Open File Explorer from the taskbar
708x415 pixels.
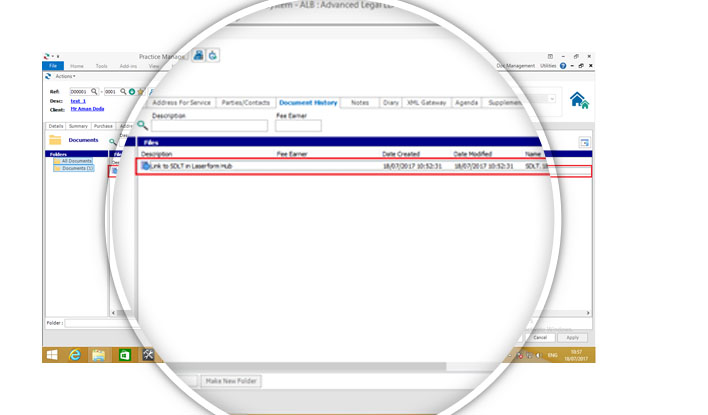point(99,355)
